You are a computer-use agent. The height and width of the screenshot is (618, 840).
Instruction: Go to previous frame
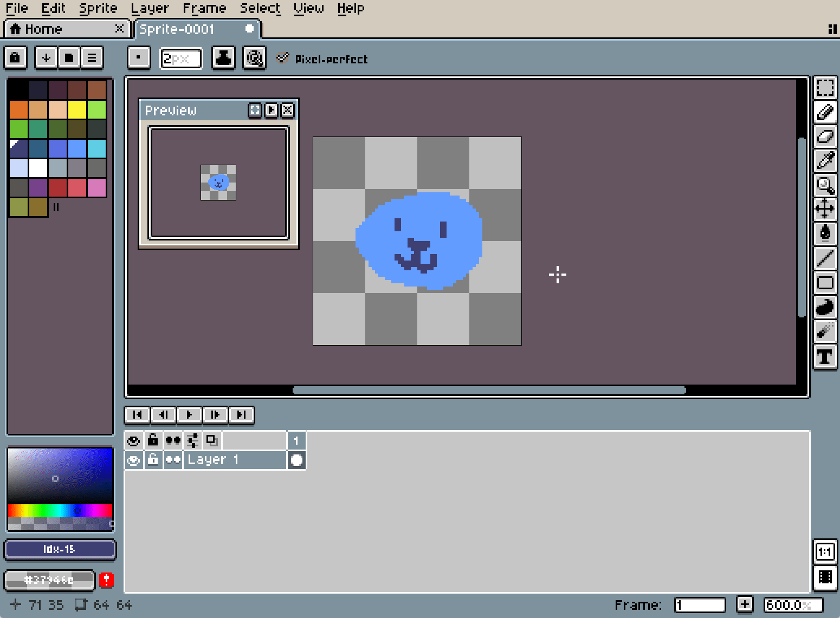164,415
